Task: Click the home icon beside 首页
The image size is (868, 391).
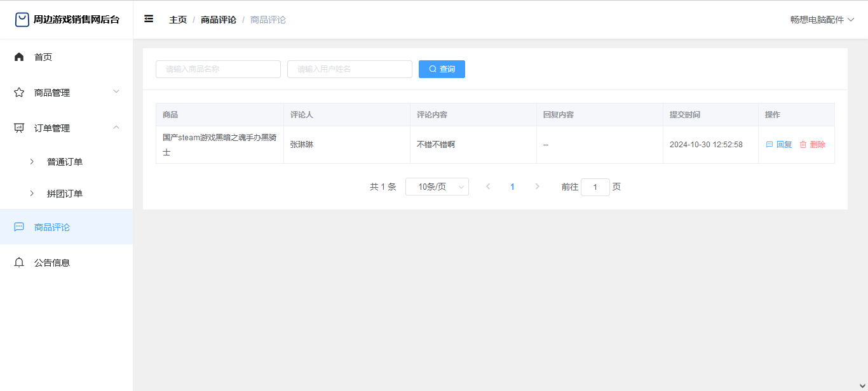Action: 19,57
